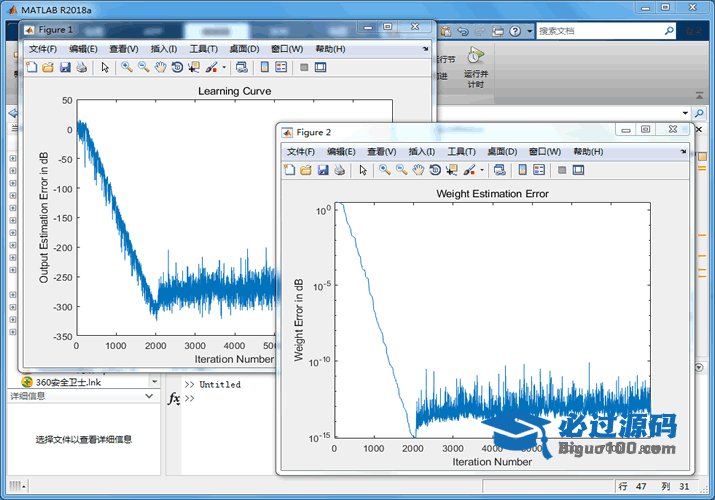This screenshot has width=715, height=500.
Task: Print icon in Figure 2 toolbar
Action: (x=340, y=170)
